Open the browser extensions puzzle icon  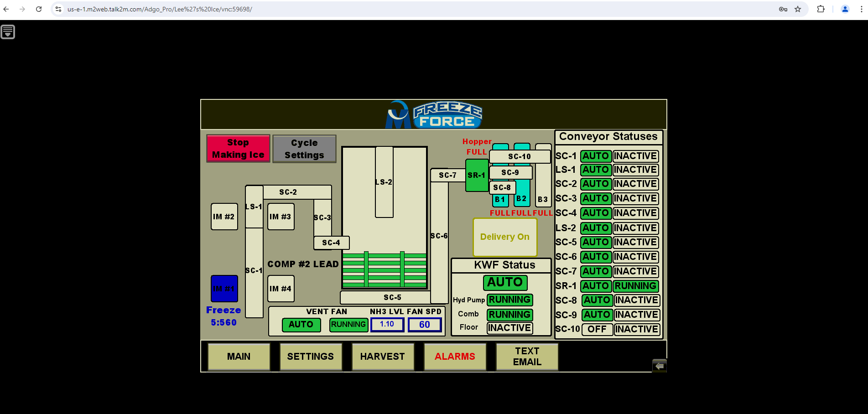tap(821, 9)
